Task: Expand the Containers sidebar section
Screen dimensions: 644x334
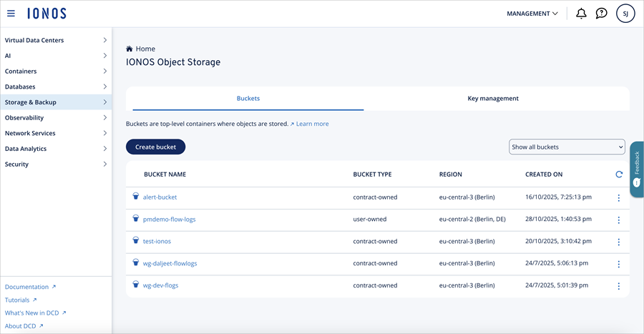Action: pyautogui.click(x=56, y=71)
